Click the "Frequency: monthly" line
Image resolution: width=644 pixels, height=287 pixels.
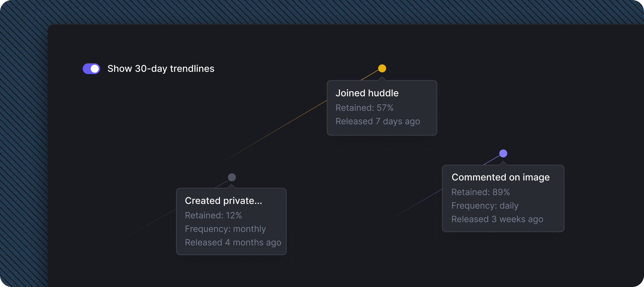tap(225, 229)
